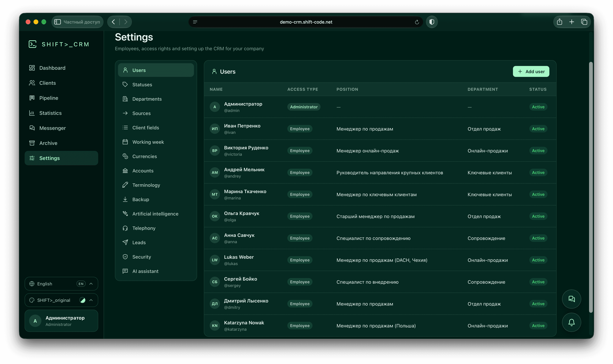The width and height of the screenshot is (613, 364).
Task: Click the Виктория Руденко user name
Action: coord(246,148)
